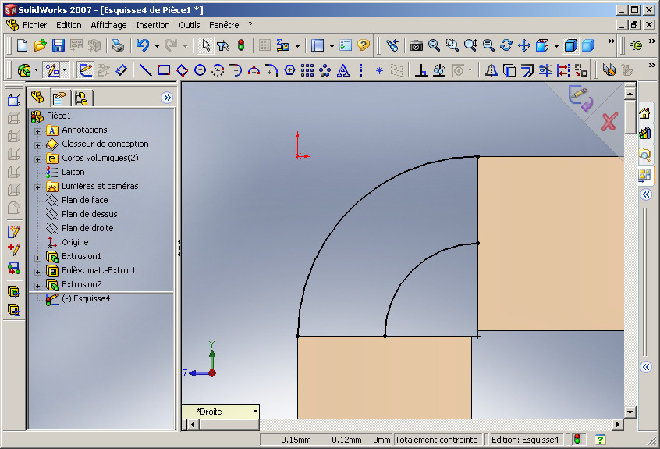This screenshot has height=449, width=660.
Task: Select the Trim entities tool
Action: click(545, 70)
